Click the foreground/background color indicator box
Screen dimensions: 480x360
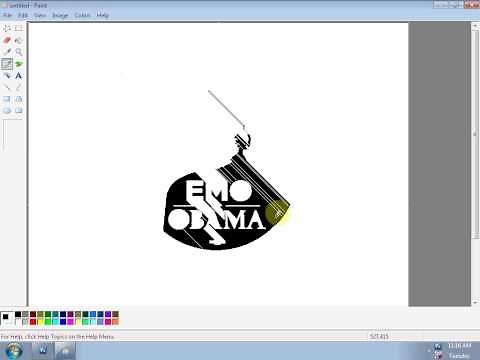pyautogui.click(x=7, y=318)
